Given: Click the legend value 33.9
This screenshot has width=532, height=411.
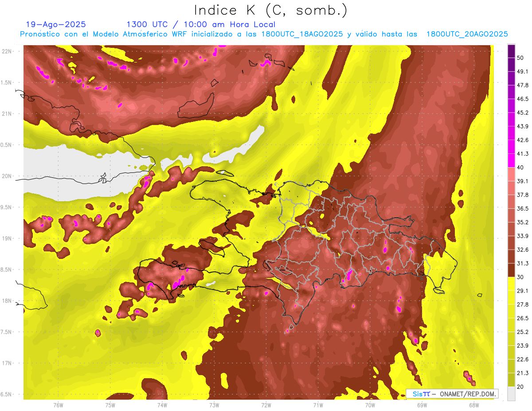Looking at the screenshot, I should [522, 236].
